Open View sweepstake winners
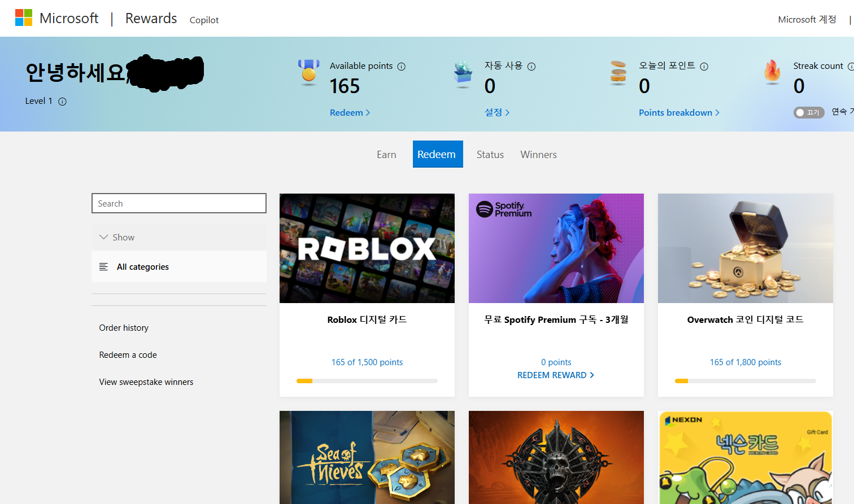 coord(146,382)
